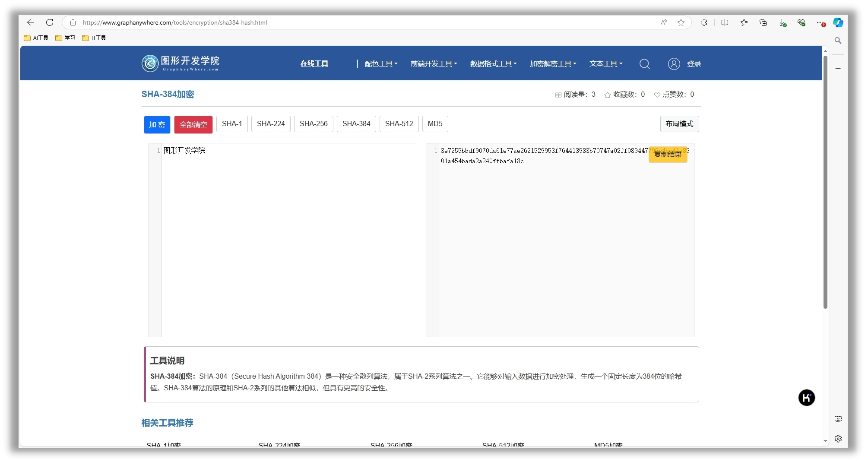The width and height of the screenshot is (868, 462).
Task: Open favorites list icon
Action: (744, 22)
